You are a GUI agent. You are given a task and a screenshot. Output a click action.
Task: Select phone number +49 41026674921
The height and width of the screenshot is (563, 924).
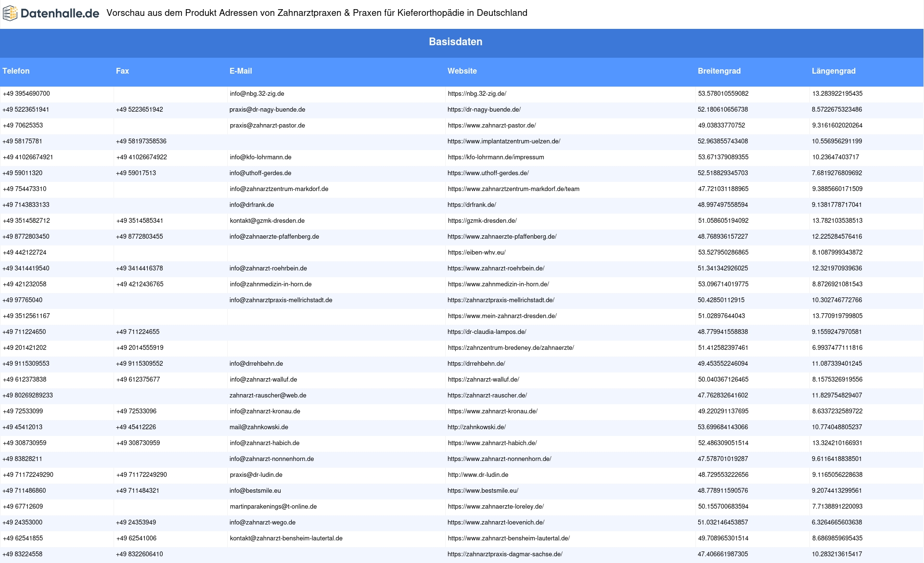tap(28, 157)
